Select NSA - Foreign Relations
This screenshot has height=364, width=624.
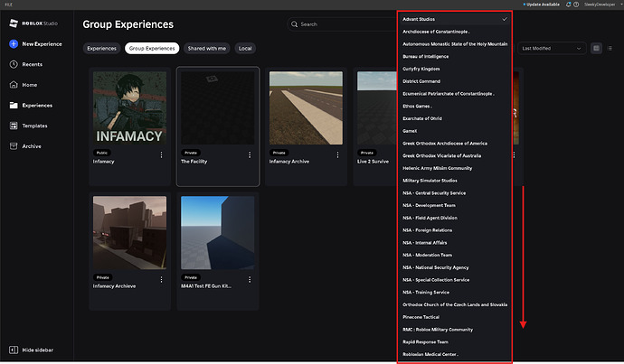tap(455, 230)
